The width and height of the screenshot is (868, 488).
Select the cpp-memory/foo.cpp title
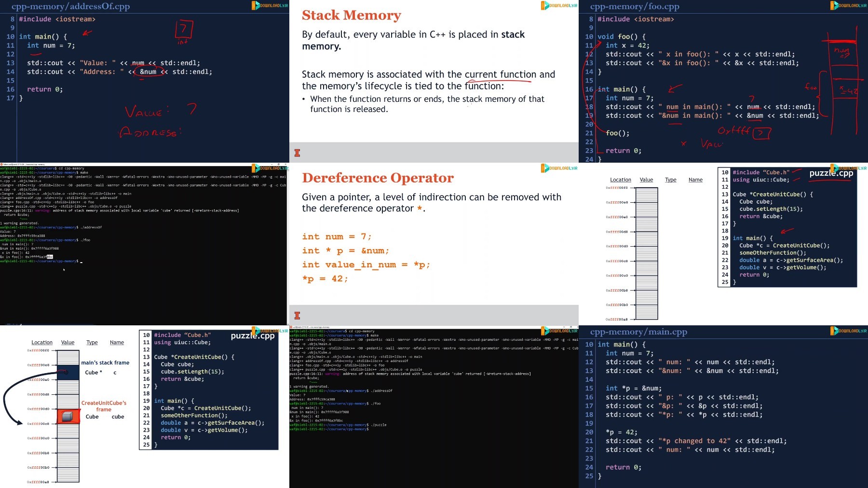point(635,6)
